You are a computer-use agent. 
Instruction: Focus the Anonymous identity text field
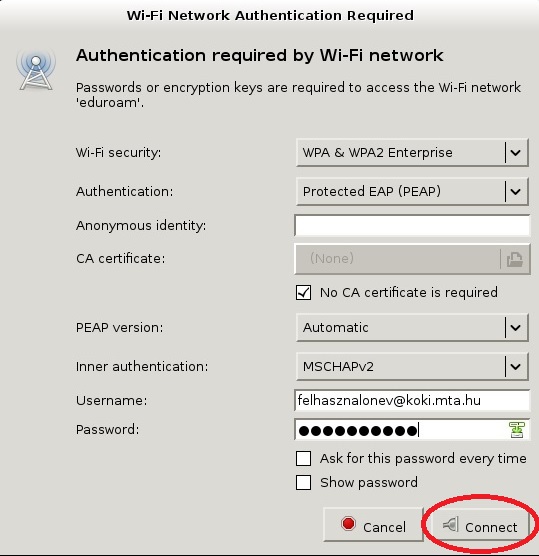(x=412, y=226)
